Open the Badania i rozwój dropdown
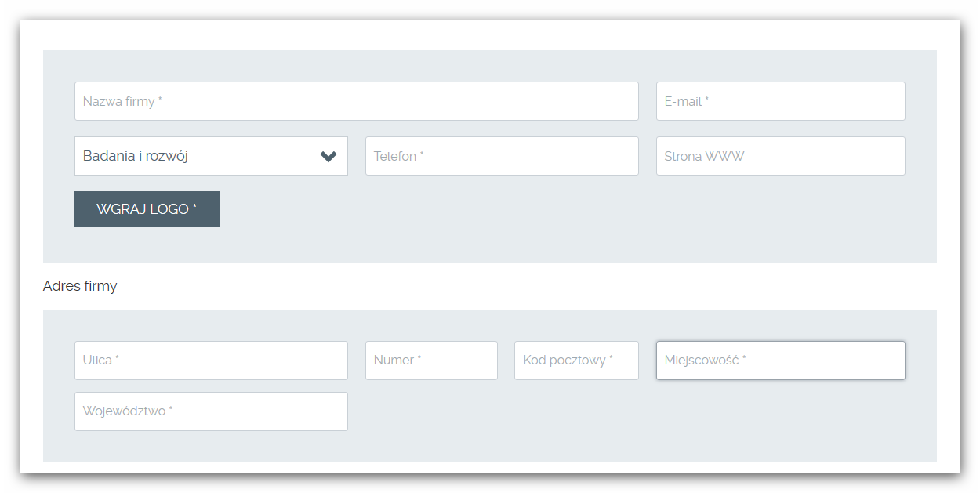 (211, 156)
